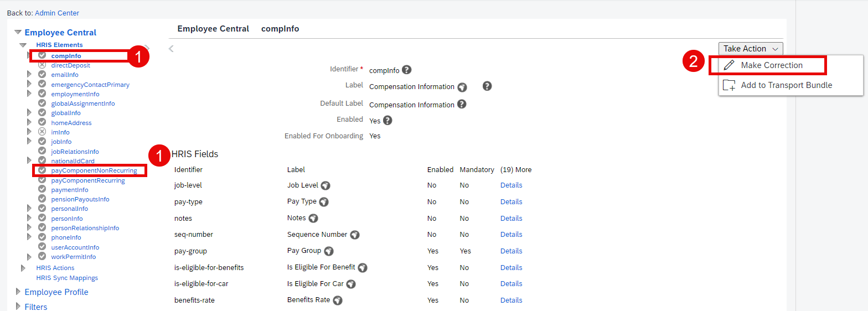This screenshot has height=311, width=868.
Task: Click pencil icon of Make Correction
Action: pos(729,65)
